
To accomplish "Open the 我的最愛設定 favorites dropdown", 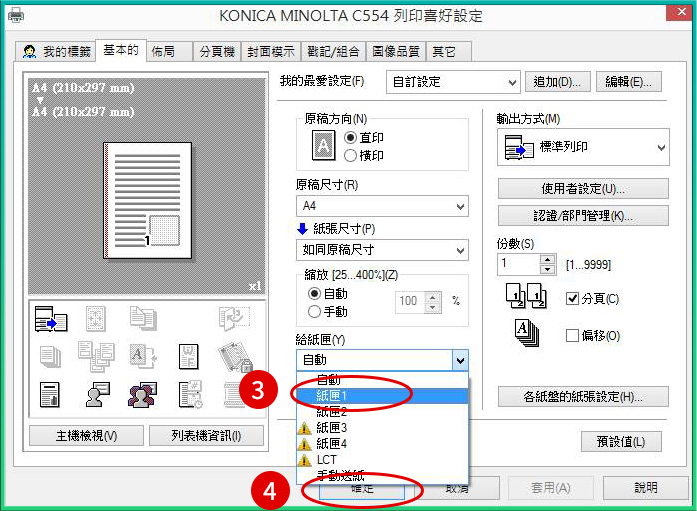I will point(453,82).
